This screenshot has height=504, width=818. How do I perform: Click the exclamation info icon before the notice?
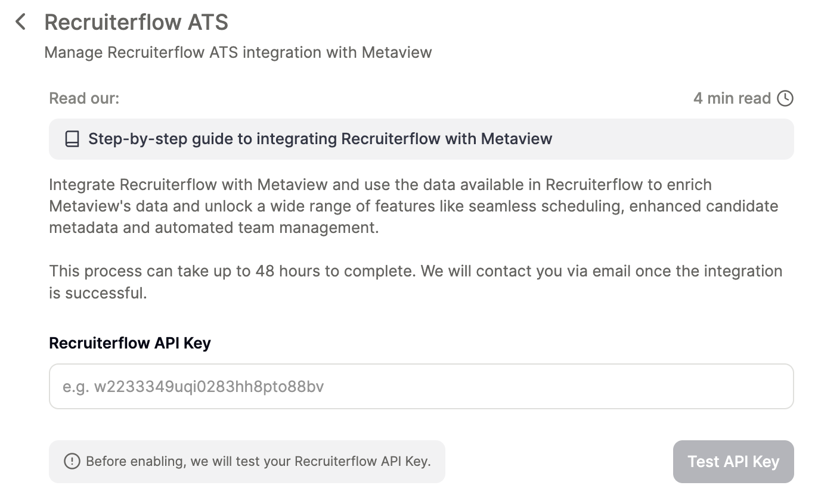tap(72, 461)
